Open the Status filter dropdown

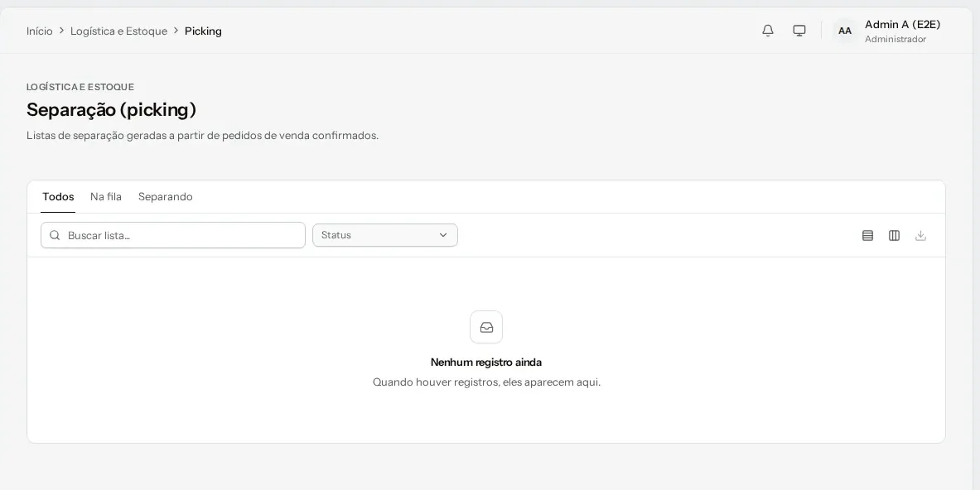tap(385, 235)
